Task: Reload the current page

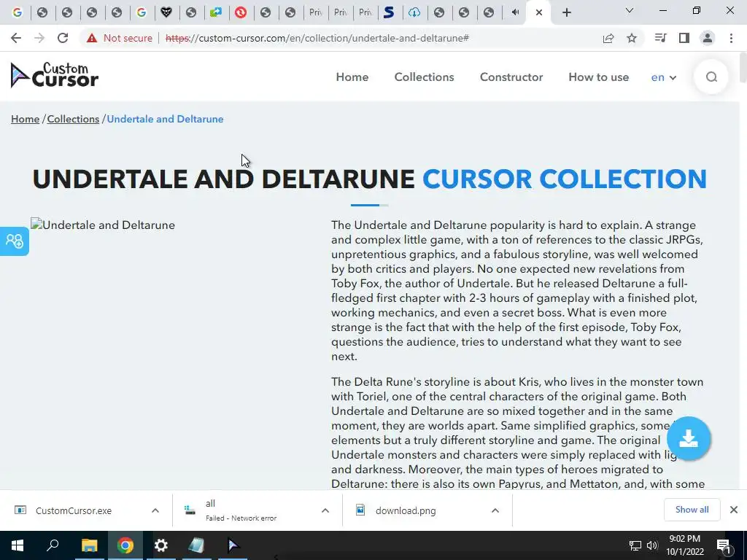Action: (63, 38)
